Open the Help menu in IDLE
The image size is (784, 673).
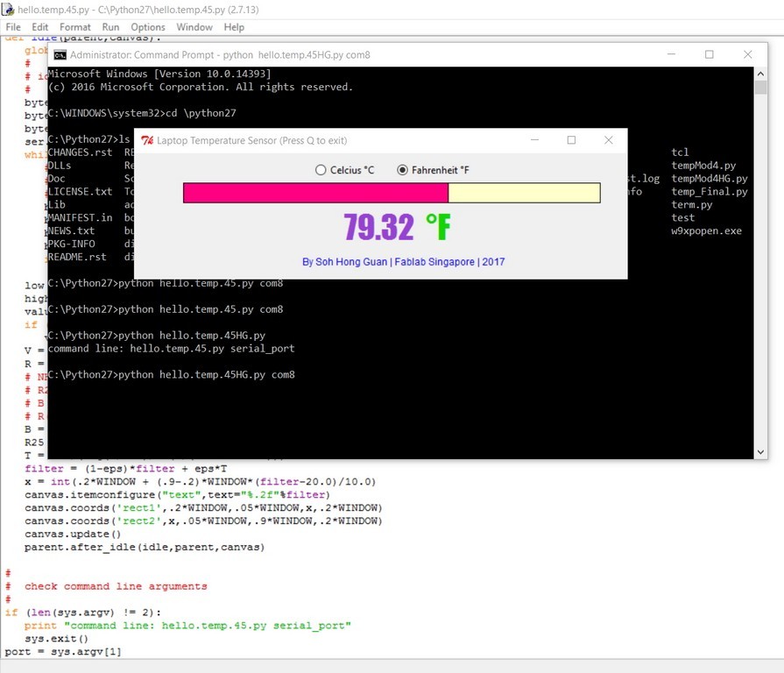click(234, 27)
